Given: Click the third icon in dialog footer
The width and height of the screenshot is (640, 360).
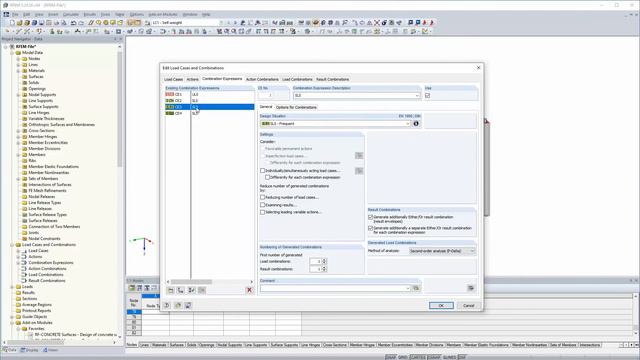Looking at the screenshot, I should tap(188, 305).
